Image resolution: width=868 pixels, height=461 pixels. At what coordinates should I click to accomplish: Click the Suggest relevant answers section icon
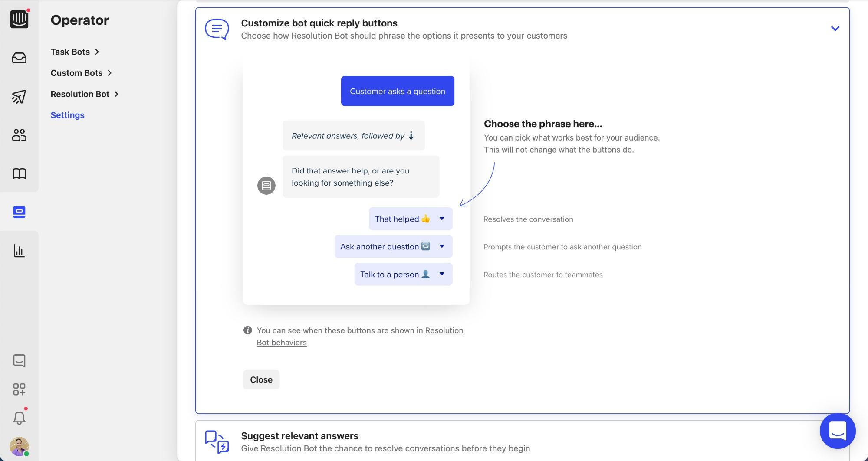point(217,442)
